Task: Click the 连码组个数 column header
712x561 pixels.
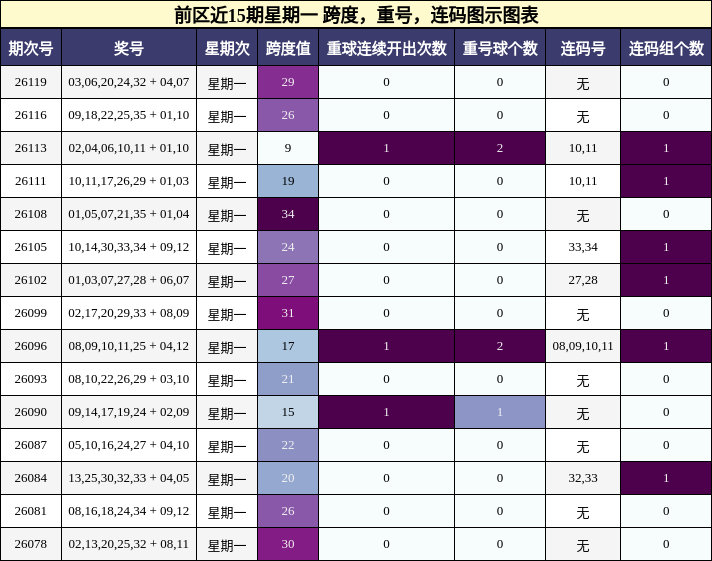Action: click(x=666, y=48)
